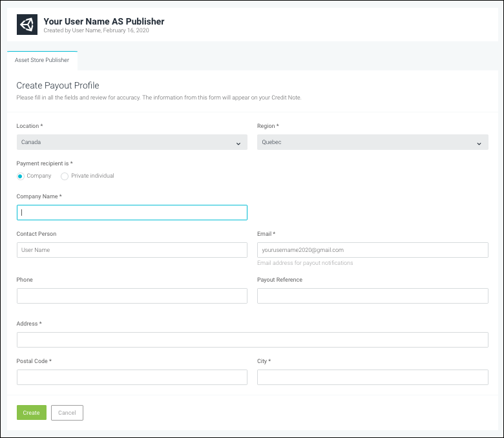Click the Unity logo icon

pos(27,25)
